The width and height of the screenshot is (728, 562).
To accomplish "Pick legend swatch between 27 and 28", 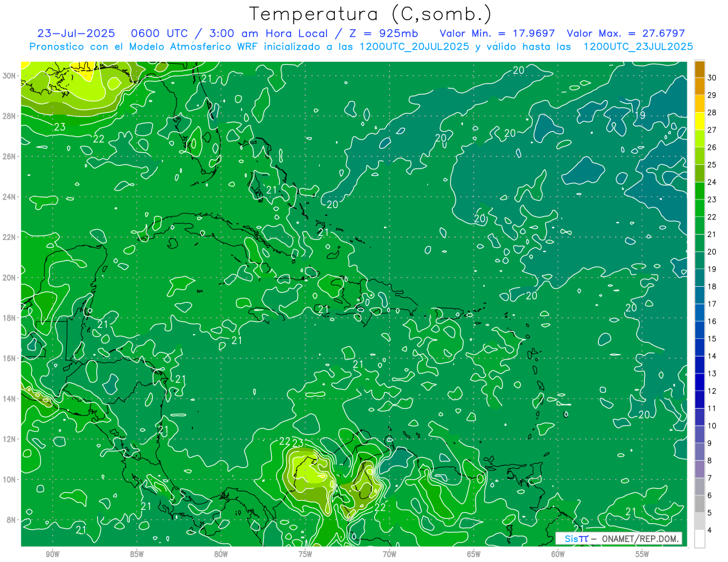I will 699,121.
